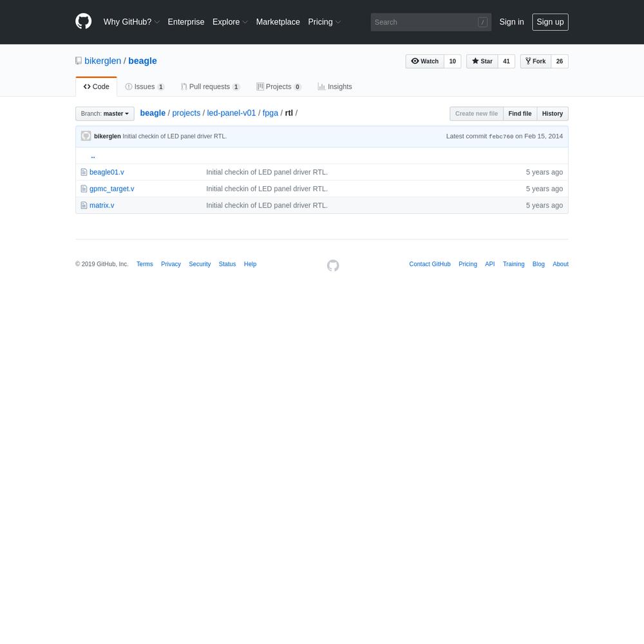
Task: Click the gpmc_target.v row's 5 years ago timestamp
Action: pos(545,189)
